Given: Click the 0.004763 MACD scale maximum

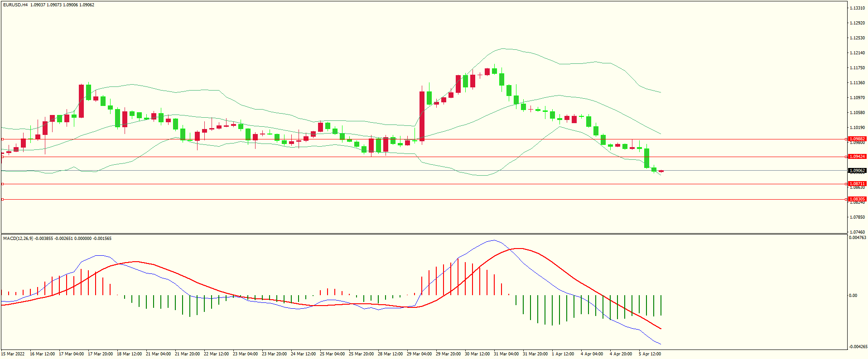Looking at the screenshot, I should coord(857,238).
